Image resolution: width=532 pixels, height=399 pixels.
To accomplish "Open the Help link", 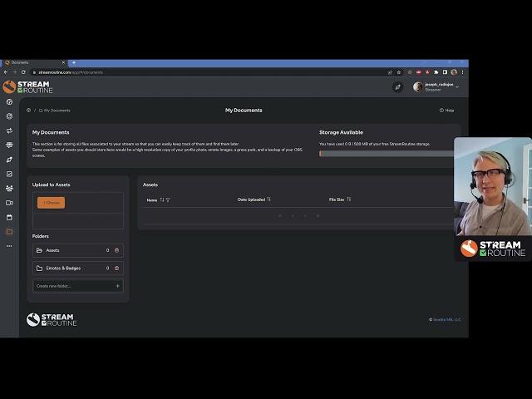I will pyautogui.click(x=447, y=111).
